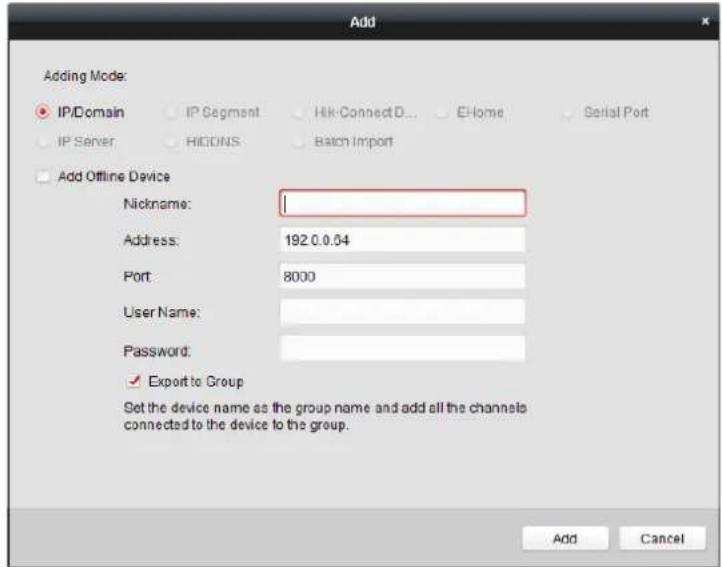Click the Adding Mode label
Screen dimensions: 723x567
[85, 76]
